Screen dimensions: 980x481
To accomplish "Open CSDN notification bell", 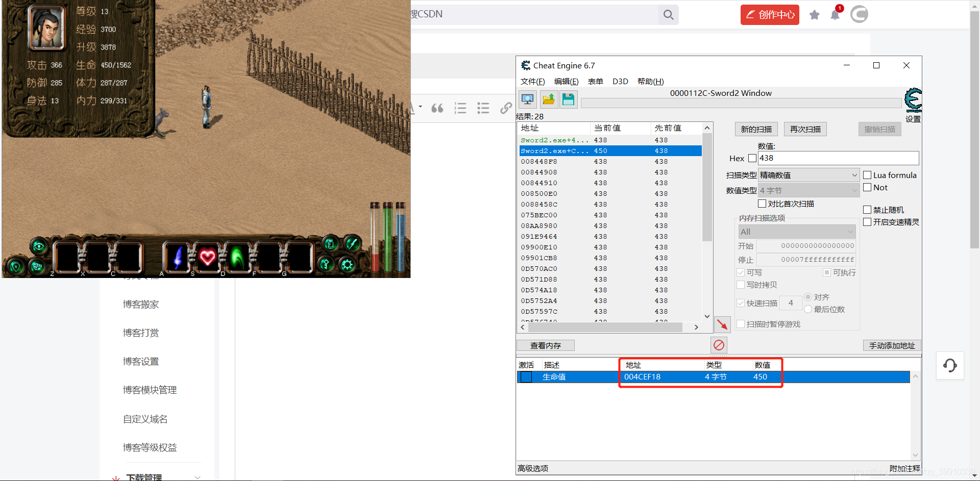I will coord(835,15).
